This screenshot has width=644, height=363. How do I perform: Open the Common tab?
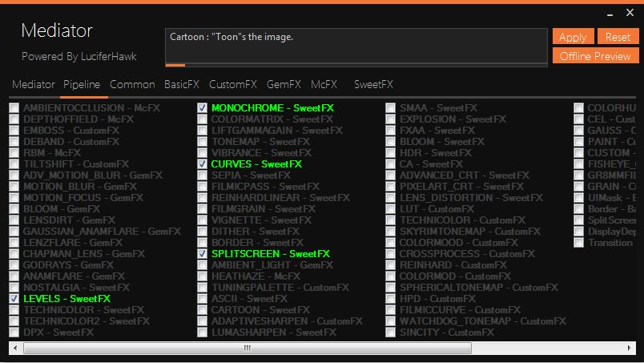pyautogui.click(x=132, y=84)
